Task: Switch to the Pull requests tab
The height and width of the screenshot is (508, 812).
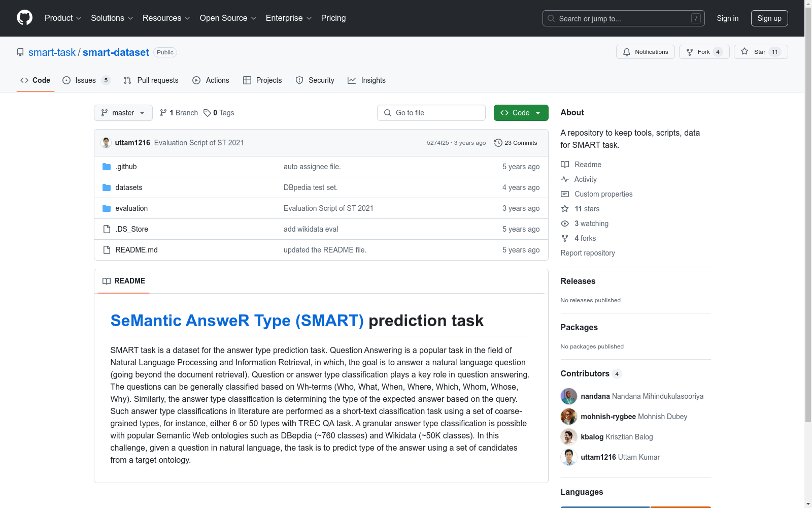Action: [151, 80]
